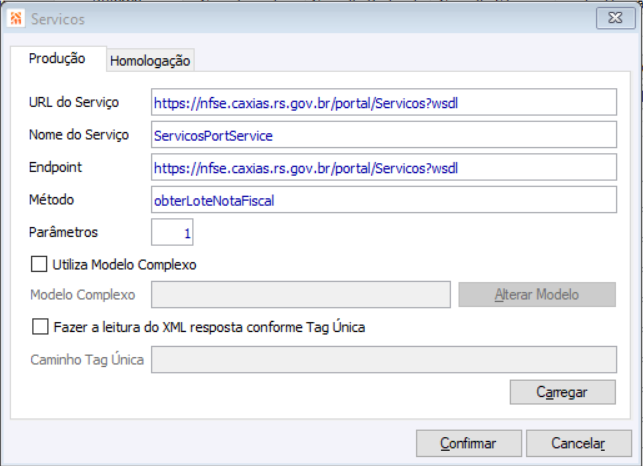Click the Servicos app icon in title bar
The width and height of the screenshot is (643, 466).
coord(15,18)
